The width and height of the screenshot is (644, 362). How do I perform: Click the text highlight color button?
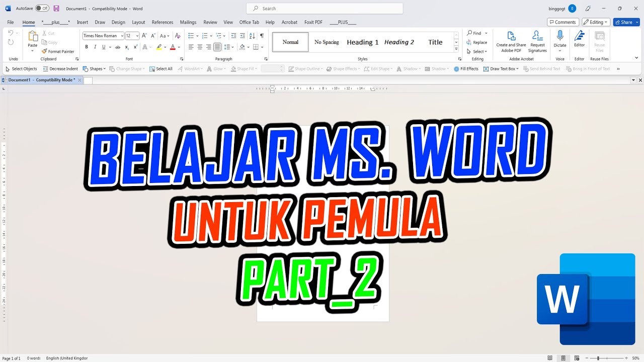pos(159,47)
